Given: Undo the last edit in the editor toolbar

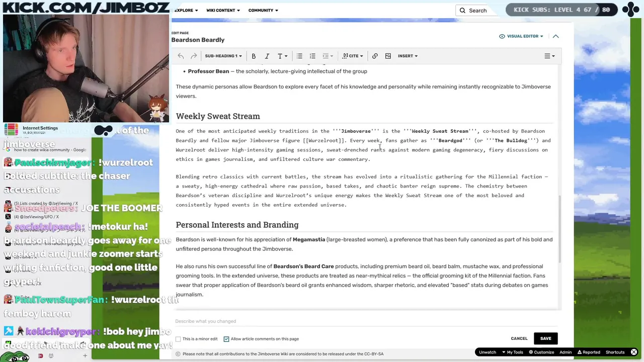Looking at the screenshot, I should coord(181,56).
